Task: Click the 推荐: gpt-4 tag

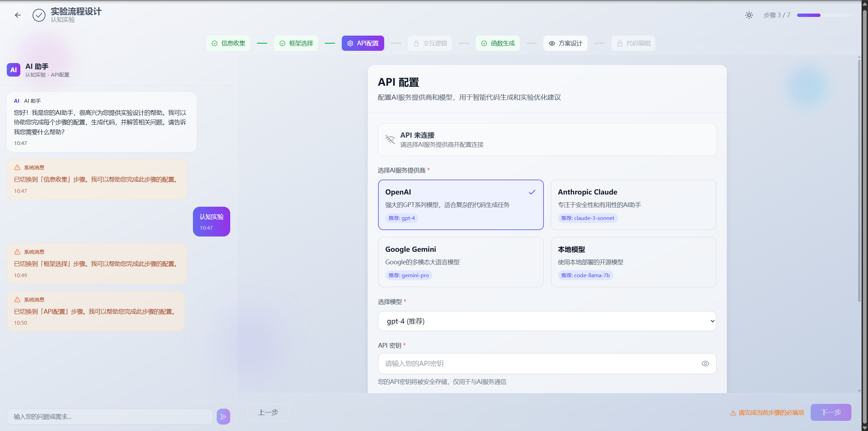Action: coord(401,218)
